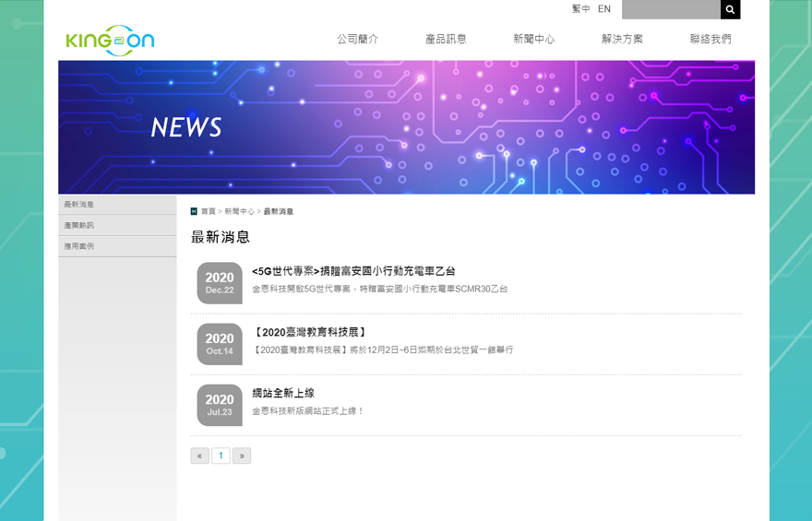The height and width of the screenshot is (521, 812).
Task: Open the 新聞中心 navigation item
Action: click(x=533, y=39)
